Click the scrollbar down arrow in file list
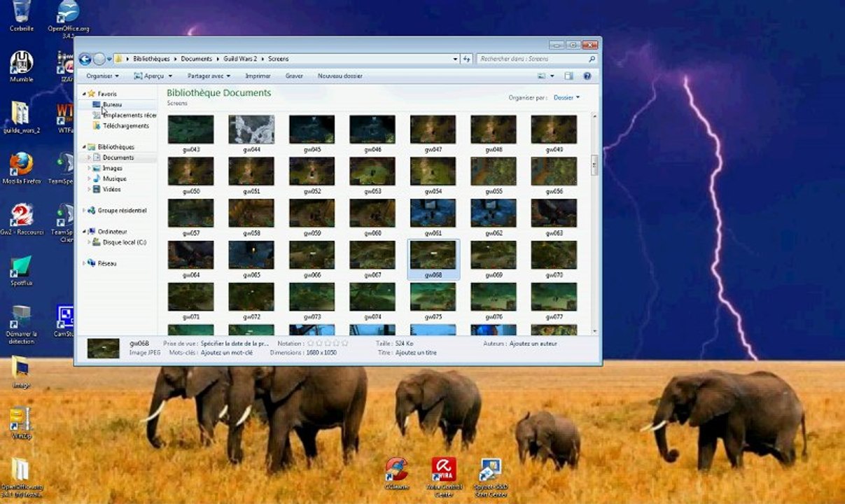845x504 pixels. pos(594,330)
